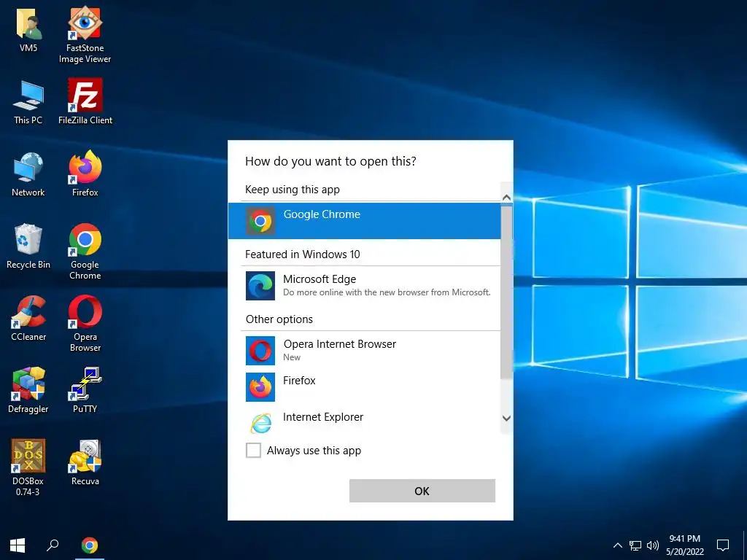Open the FileZilla Client shortcut
The height and width of the screenshot is (560, 747).
[85, 101]
